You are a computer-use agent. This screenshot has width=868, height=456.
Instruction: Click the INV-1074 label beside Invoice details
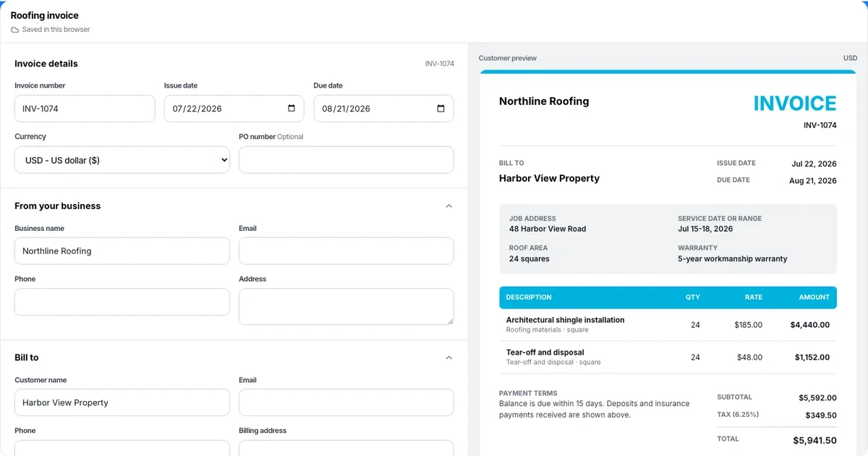tap(440, 64)
